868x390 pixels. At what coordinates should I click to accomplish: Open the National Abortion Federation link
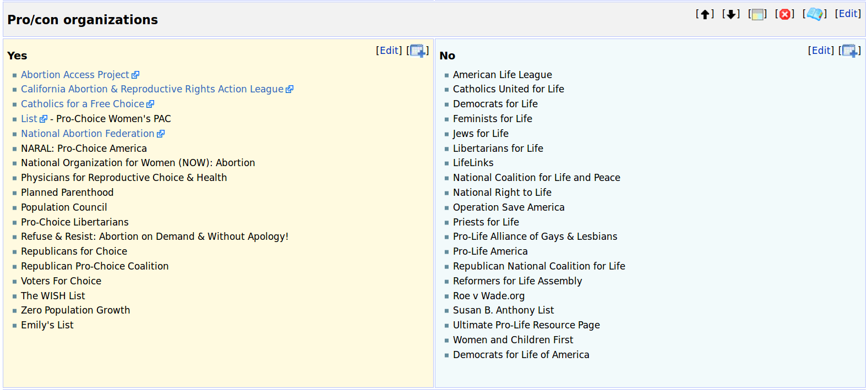click(88, 134)
